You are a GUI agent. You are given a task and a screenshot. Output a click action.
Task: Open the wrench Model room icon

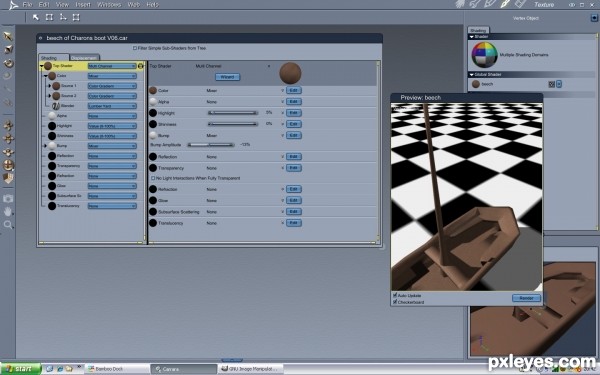click(x=475, y=4)
